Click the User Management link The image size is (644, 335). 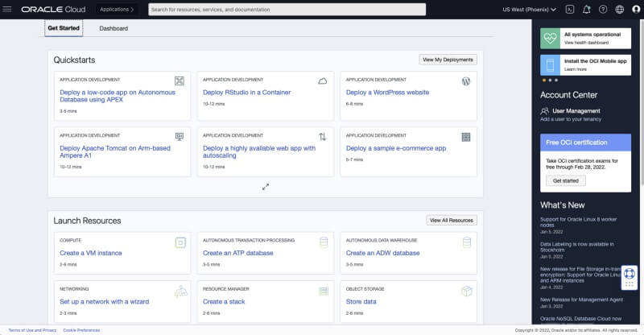576,110
